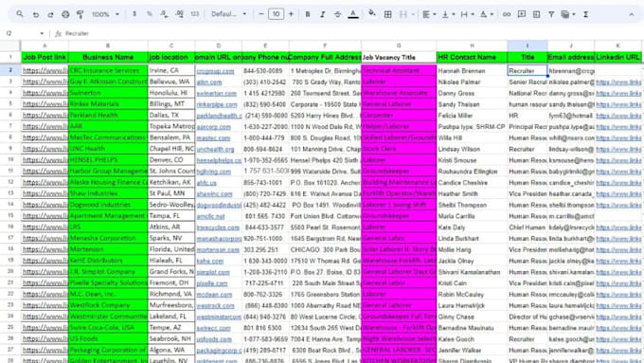Activate the paint format tool

[80, 14]
